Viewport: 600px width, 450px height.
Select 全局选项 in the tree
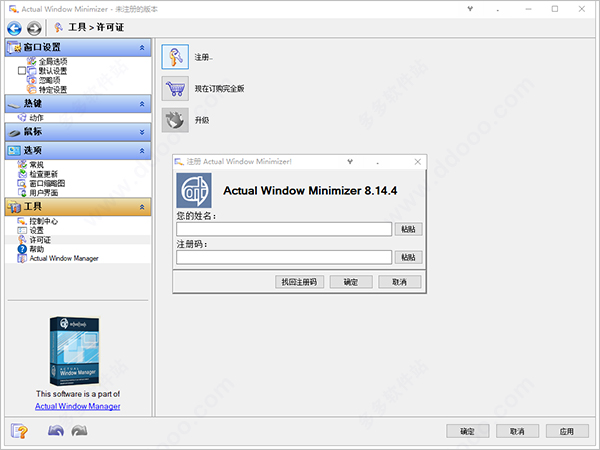click(53, 61)
